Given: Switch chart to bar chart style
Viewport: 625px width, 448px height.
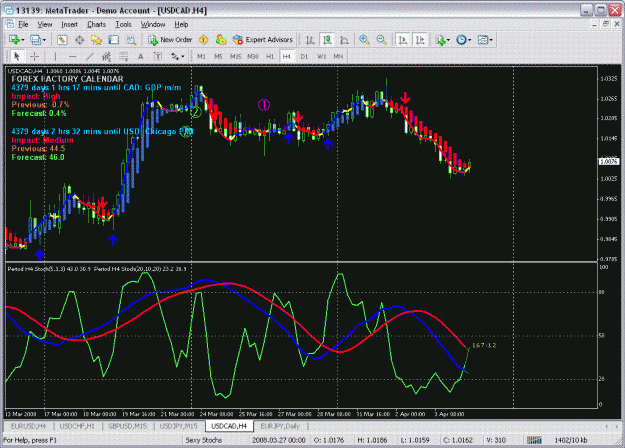Looking at the screenshot, I should [310, 39].
